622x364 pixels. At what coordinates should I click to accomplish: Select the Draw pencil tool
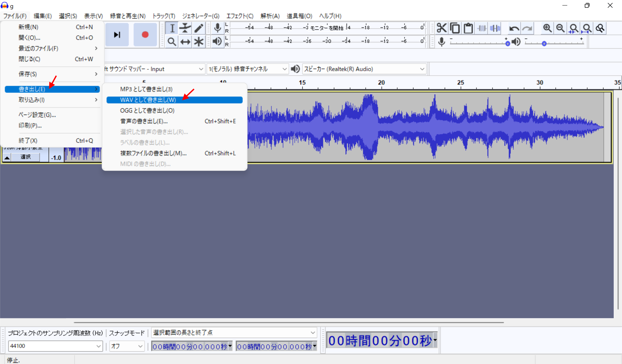199,28
